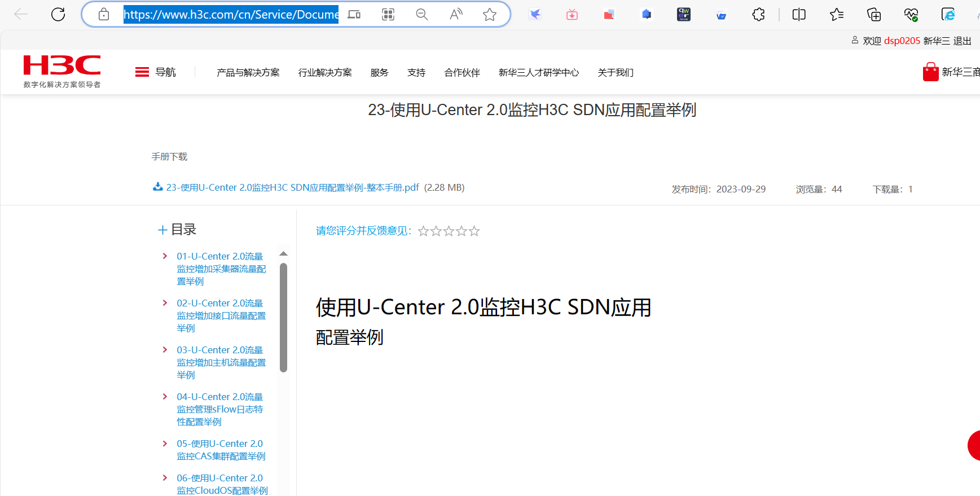
Task: Open 04-U-Center 2.0流量监控管理sFlow日志特性配置举例
Action: (x=220, y=409)
